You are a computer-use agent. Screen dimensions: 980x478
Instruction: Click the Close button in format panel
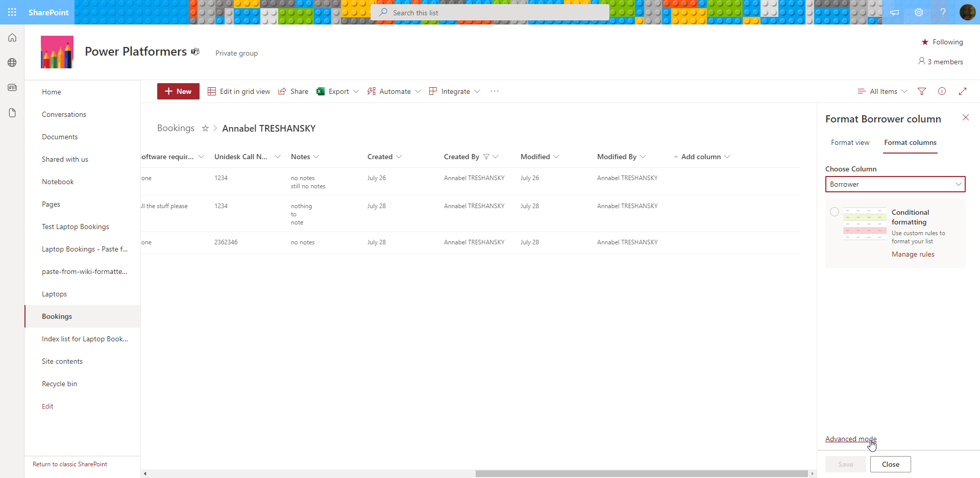891,464
